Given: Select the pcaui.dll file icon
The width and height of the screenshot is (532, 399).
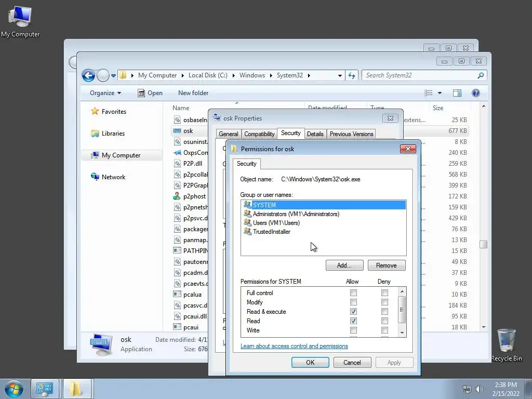Looking at the screenshot, I should coord(177,316).
